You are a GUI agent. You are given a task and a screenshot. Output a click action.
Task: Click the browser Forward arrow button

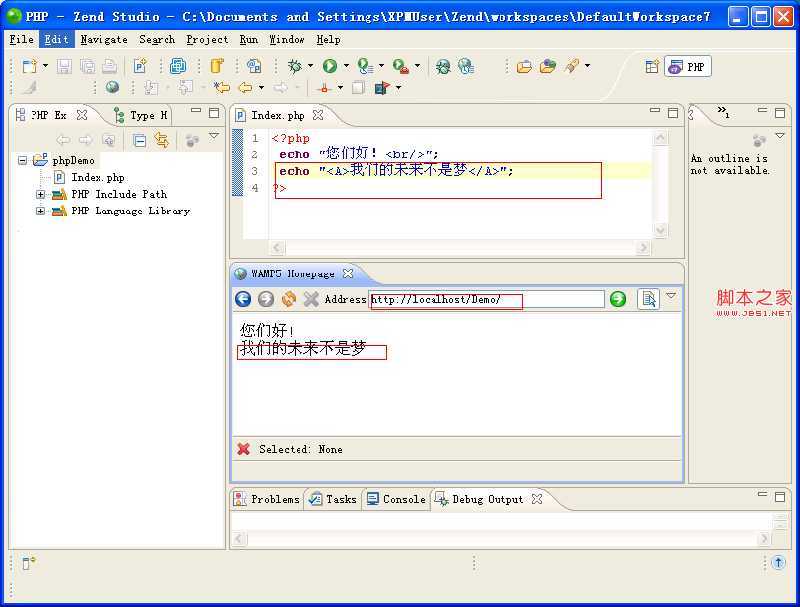(266, 299)
